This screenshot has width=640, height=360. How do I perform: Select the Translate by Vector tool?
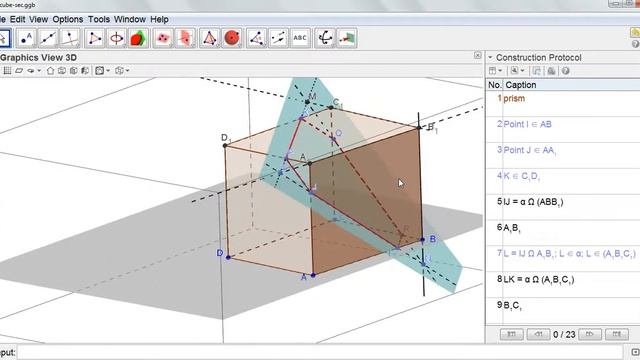pyautogui.click(x=278, y=38)
